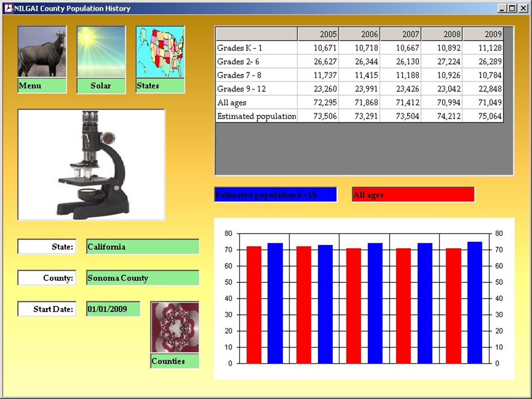
Task: Click the Start Date field 01/01/2009
Action: 113,309
